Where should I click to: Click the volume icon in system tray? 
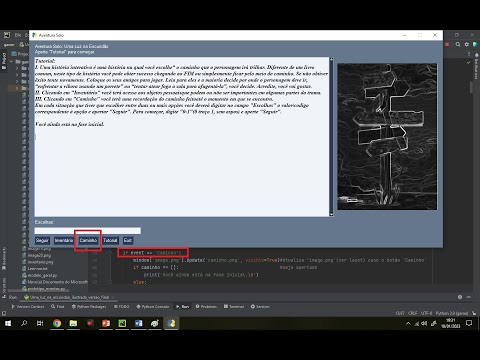424,323
